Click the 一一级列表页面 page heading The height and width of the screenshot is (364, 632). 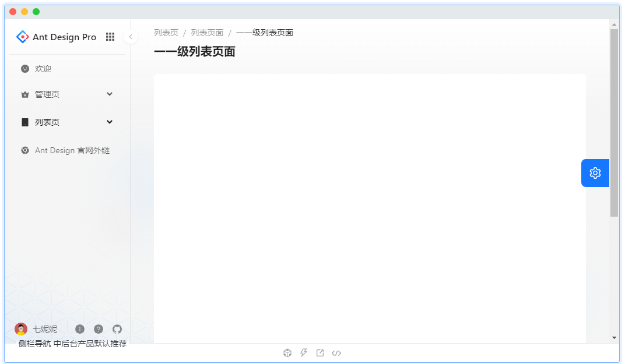[x=195, y=51]
